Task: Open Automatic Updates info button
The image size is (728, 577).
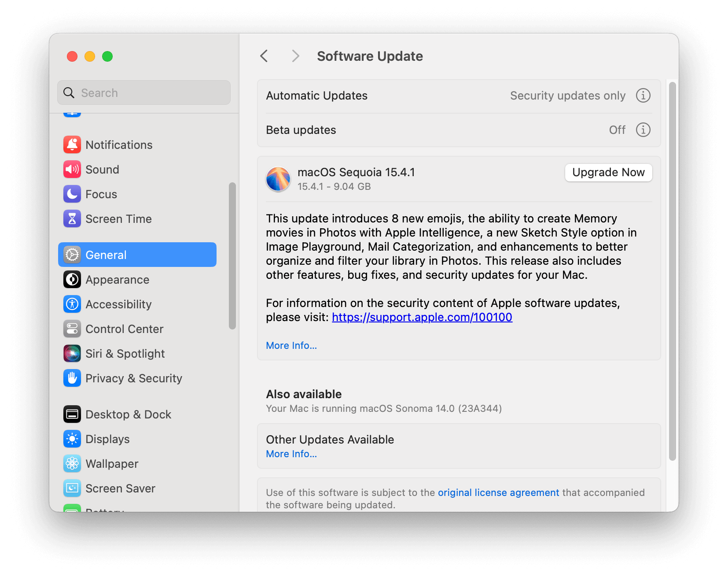Action: click(643, 95)
